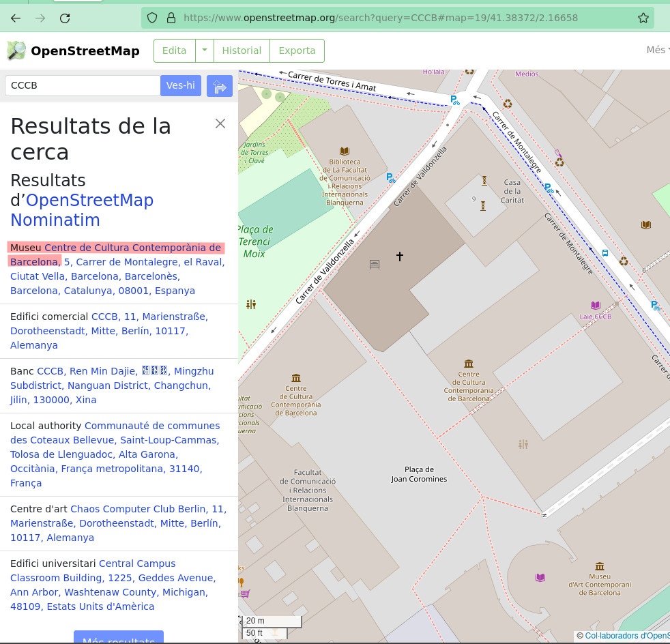Click the bicycle parking icon near Biblioteca
This screenshot has width=670, height=644.
pos(390,178)
